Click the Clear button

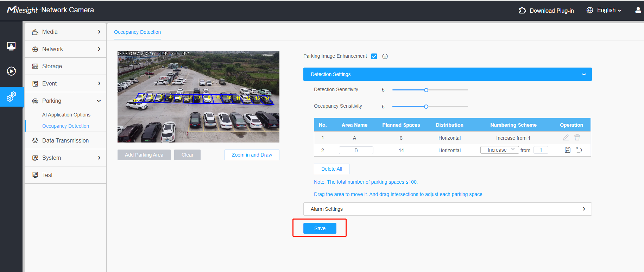[x=187, y=155]
